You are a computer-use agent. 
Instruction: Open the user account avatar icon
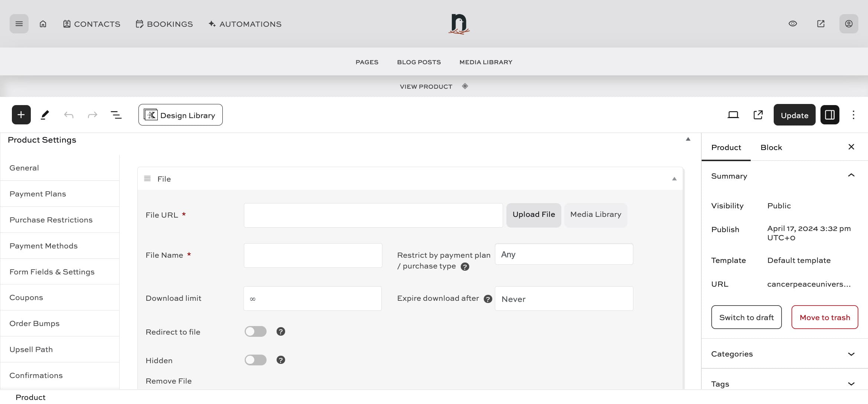pos(849,24)
